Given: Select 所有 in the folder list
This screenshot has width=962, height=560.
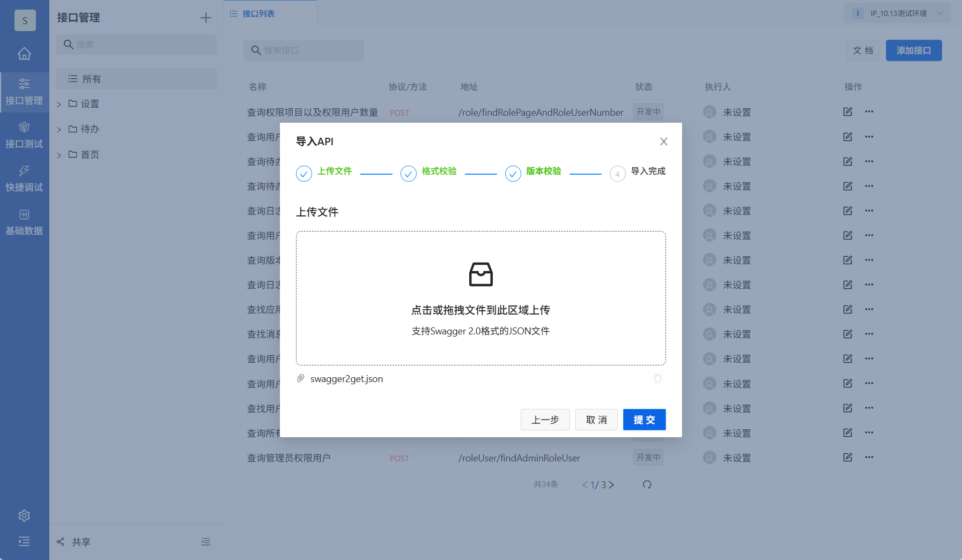Looking at the screenshot, I should [x=91, y=79].
